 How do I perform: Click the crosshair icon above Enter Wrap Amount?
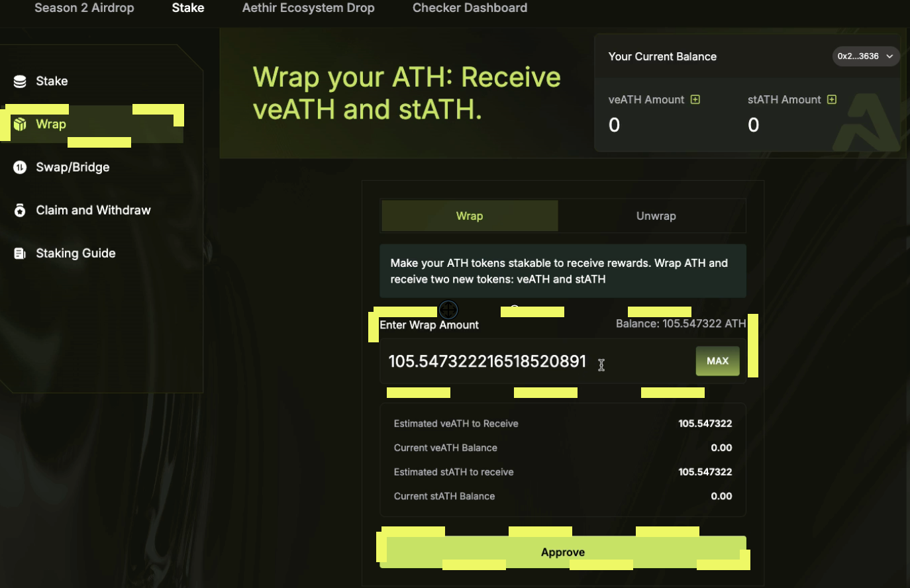point(448,310)
